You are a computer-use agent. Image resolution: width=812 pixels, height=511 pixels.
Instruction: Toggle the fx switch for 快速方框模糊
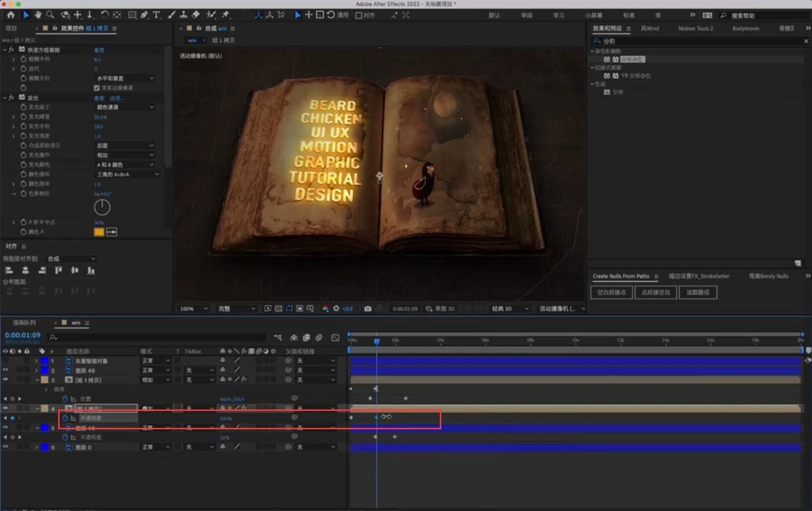(x=11, y=50)
